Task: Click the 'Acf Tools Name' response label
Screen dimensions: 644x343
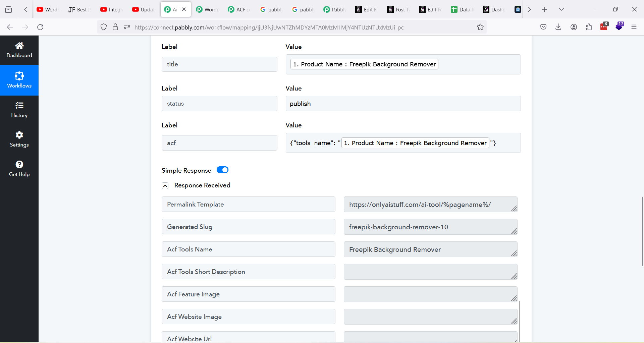Action: pos(248,249)
